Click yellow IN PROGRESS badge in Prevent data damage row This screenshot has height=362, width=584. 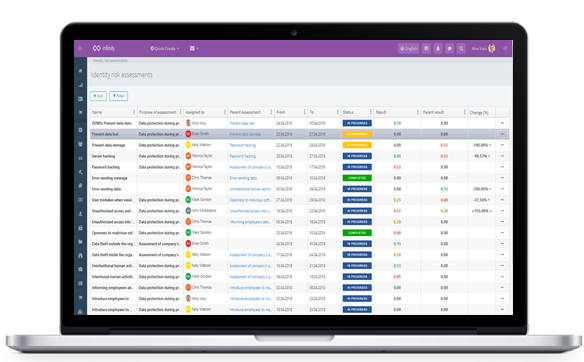pyautogui.click(x=357, y=145)
